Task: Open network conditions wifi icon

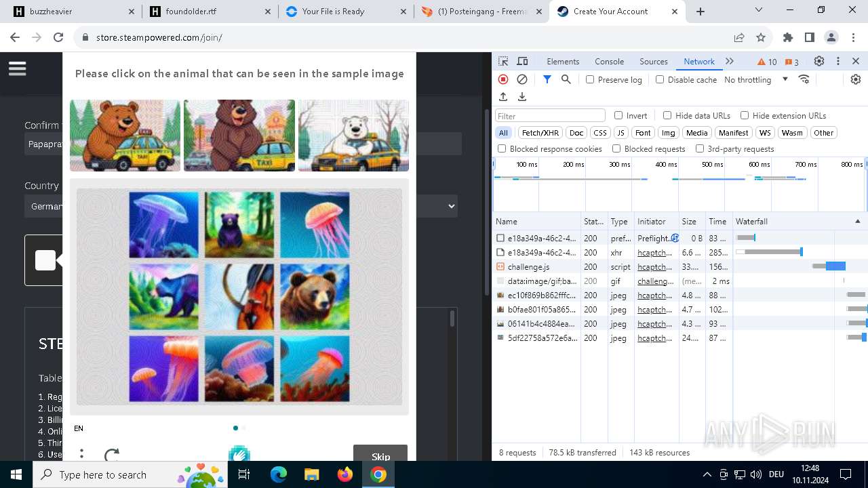Action: point(804,79)
